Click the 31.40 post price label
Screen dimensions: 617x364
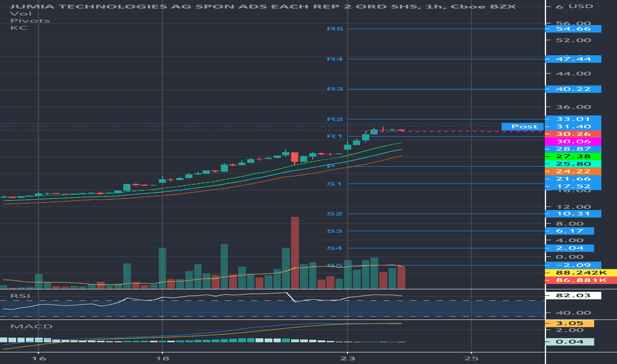point(573,126)
